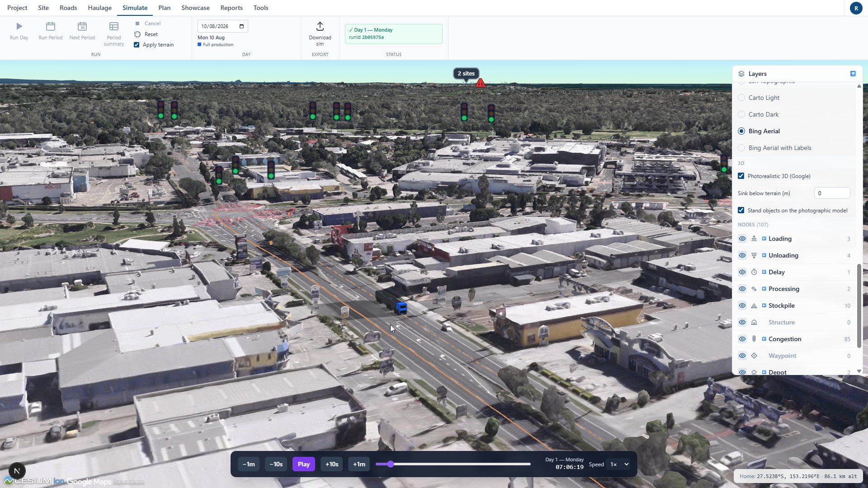Click the 2 sites map label
868x488 pixels.
point(466,73)
